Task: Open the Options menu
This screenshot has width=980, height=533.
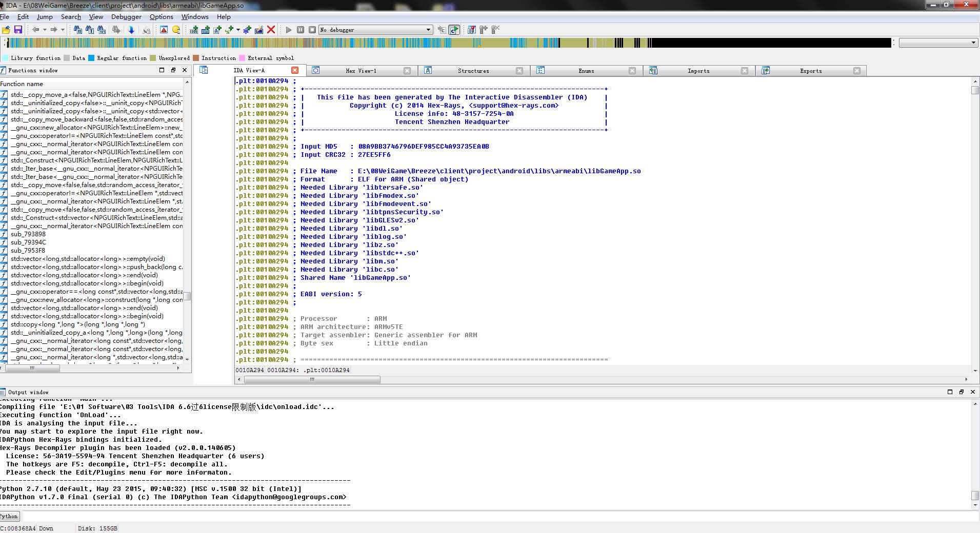Action: pyautogui.click(x=162, y=17)
